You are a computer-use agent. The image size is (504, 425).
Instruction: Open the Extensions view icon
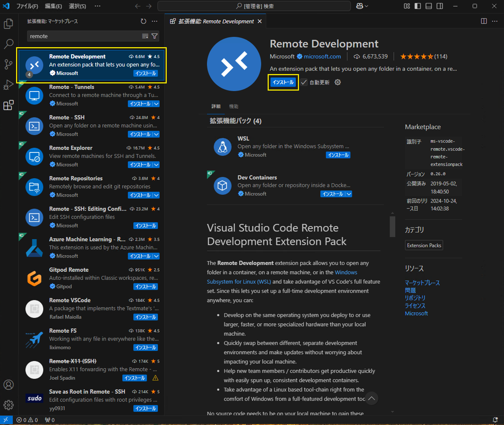8,105
